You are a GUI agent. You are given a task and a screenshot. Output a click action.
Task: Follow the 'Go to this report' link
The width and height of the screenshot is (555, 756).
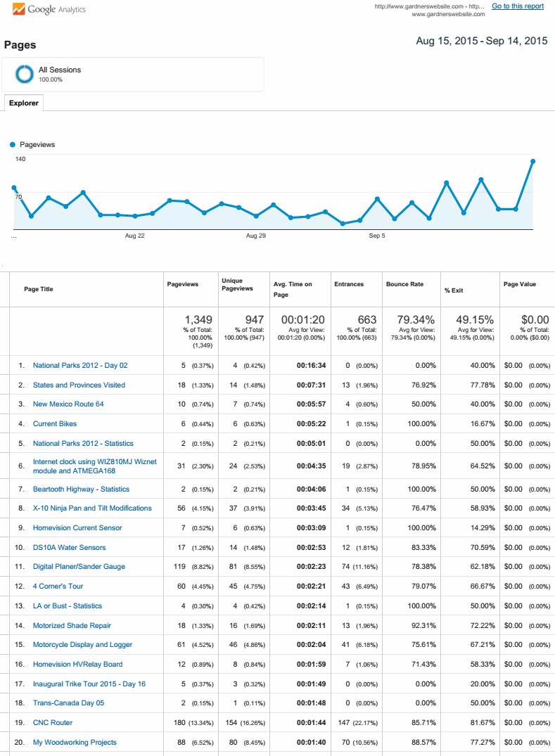[x=518, y=6]
